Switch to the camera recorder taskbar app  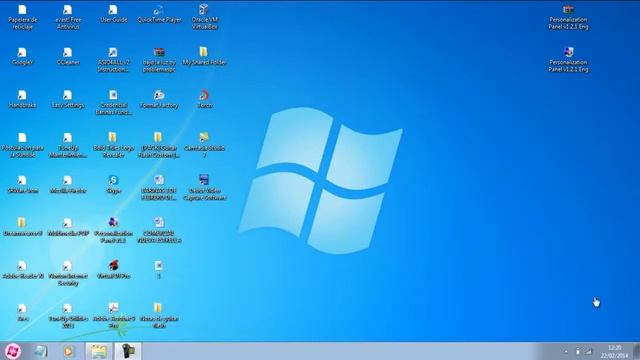[x=127, y=351]
